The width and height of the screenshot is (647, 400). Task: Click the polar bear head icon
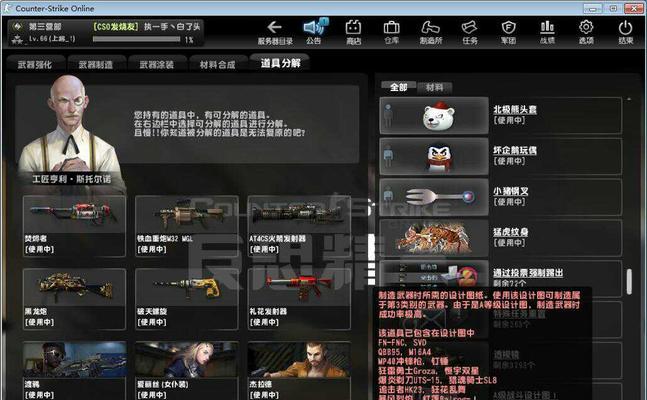(x=439, y=116)
